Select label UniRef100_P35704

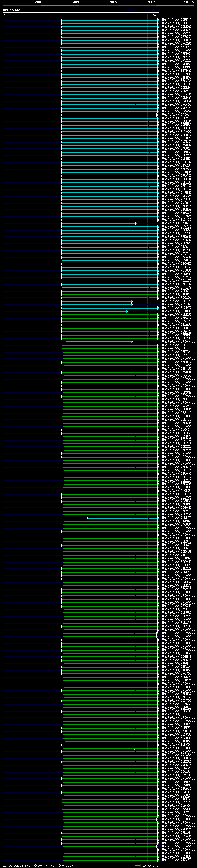tap(177, 352)
